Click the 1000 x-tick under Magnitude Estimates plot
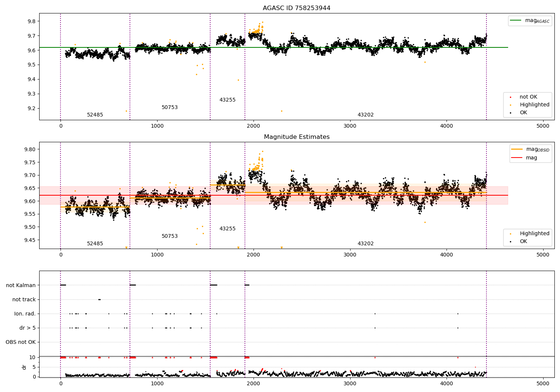 [157, 255]
